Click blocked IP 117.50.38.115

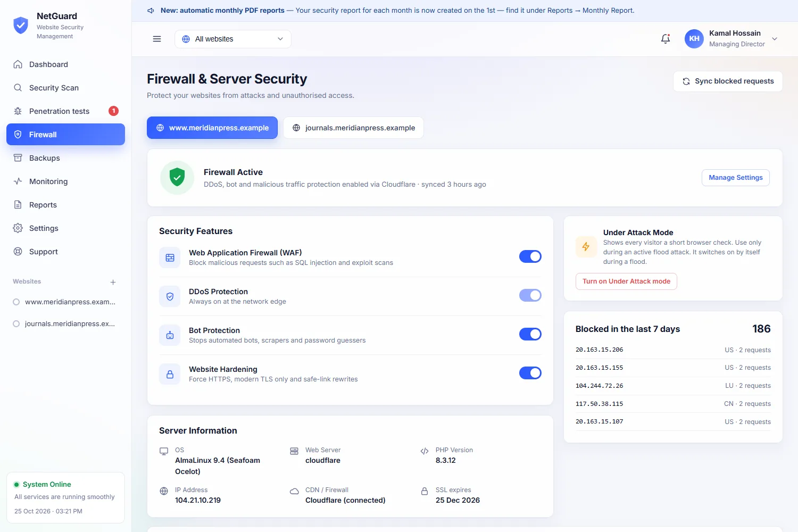tap(599, 404)
